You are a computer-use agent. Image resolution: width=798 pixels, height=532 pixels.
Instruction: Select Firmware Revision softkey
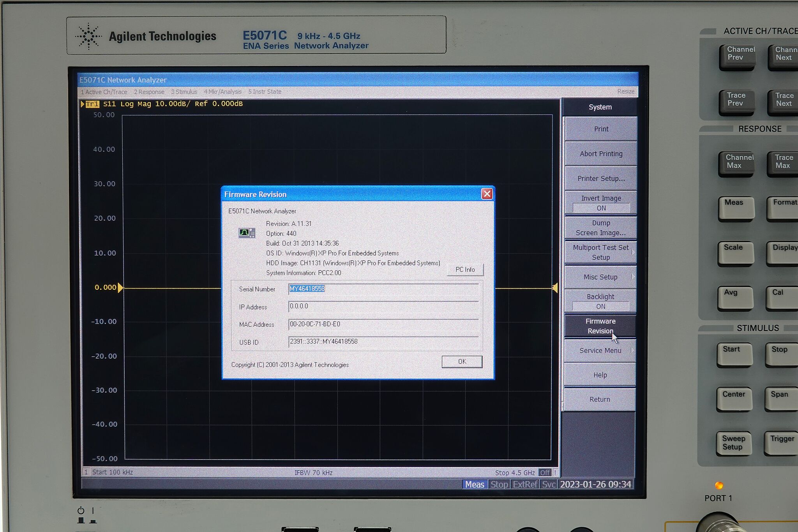coord(600,326)
